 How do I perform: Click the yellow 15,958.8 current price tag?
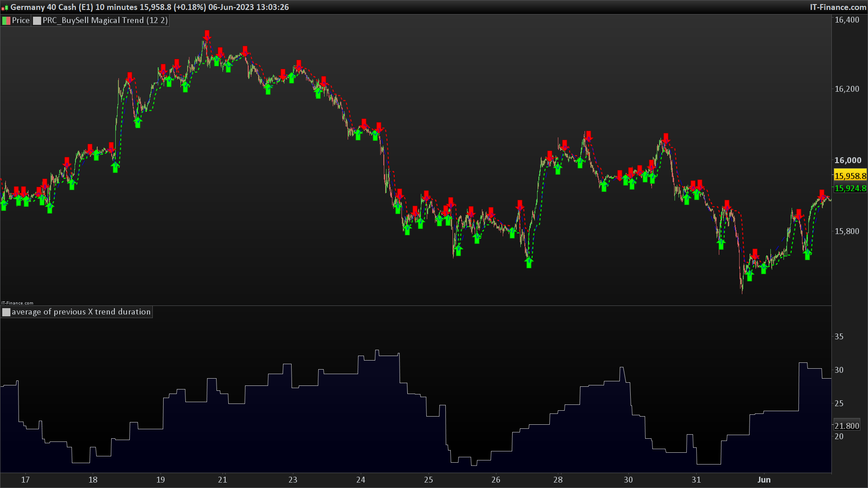click(x=850, y=176)
